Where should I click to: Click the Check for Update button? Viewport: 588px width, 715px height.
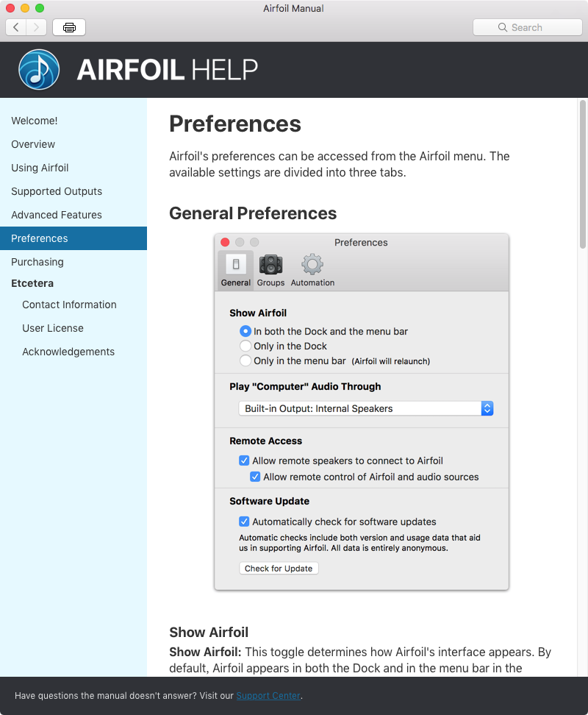click(279, 568)
